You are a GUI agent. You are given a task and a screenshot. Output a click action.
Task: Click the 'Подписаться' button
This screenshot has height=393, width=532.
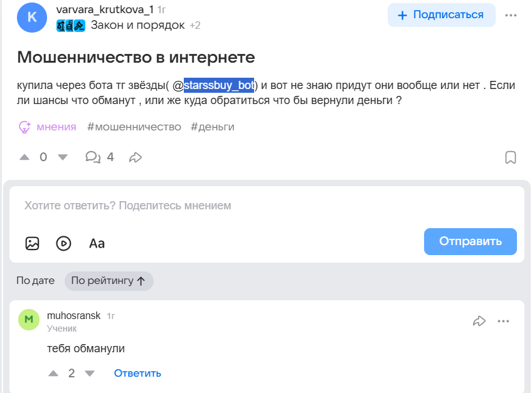click(x=441, y=14)
